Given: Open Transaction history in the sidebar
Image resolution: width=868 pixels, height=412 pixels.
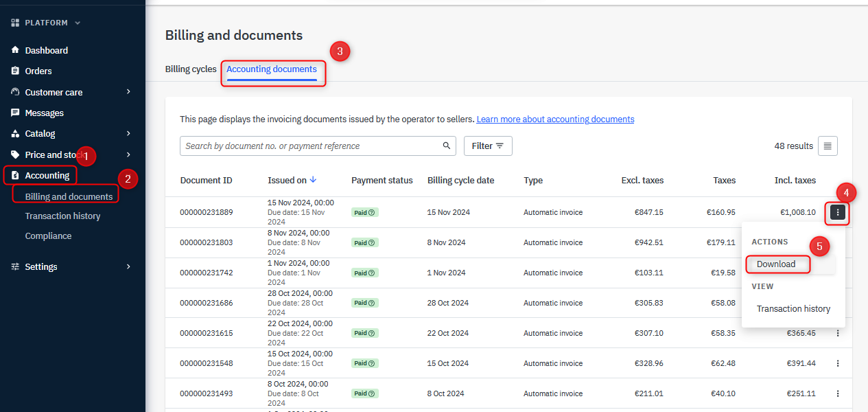Looking at the screenshot, I should pyautogui.click(x=62, y=216).
